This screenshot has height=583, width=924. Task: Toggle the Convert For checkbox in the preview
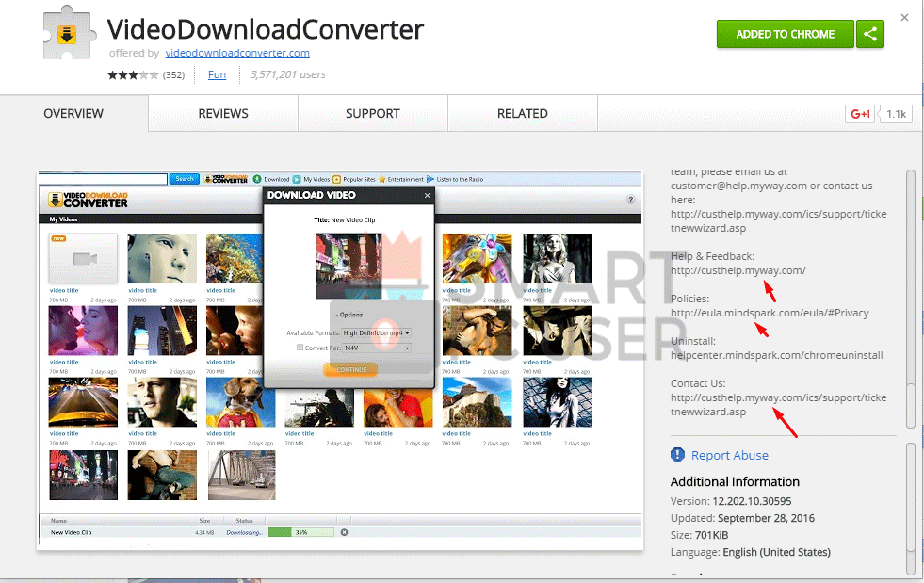300,348
